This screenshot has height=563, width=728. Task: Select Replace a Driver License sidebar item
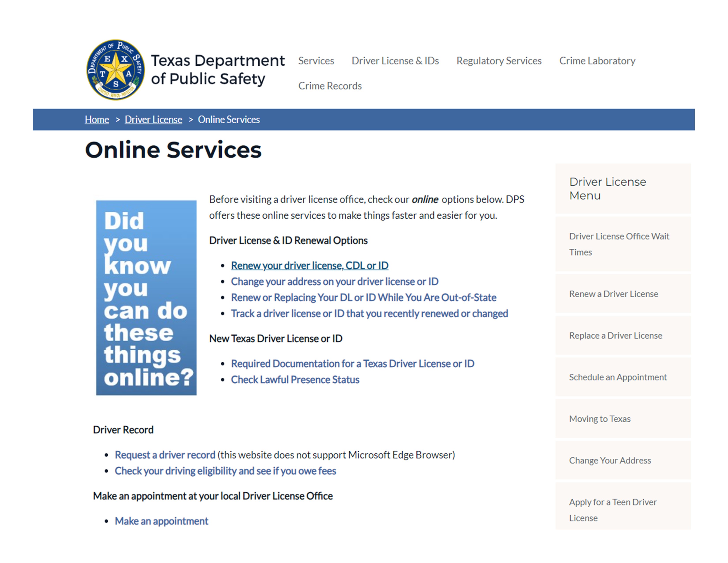(x=623, y=336)
